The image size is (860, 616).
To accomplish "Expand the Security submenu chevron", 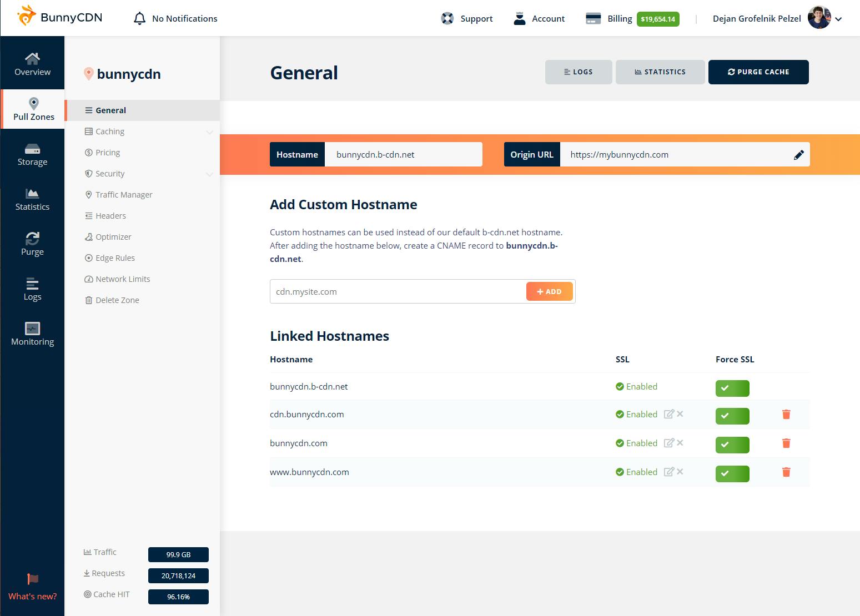I will 209,174.
